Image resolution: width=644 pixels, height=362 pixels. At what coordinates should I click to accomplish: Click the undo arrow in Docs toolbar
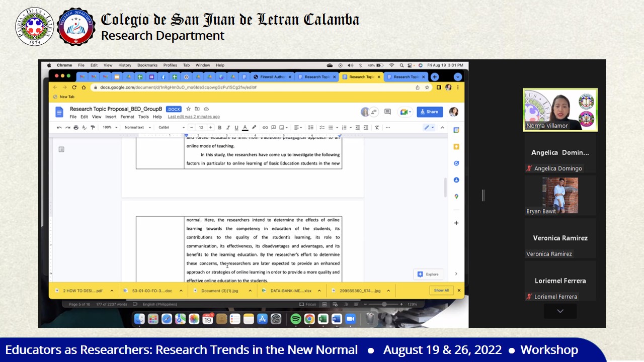[59, 128]
